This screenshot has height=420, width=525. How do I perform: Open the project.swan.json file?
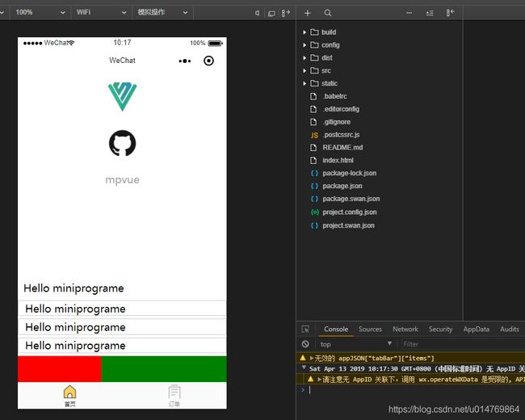348,225
